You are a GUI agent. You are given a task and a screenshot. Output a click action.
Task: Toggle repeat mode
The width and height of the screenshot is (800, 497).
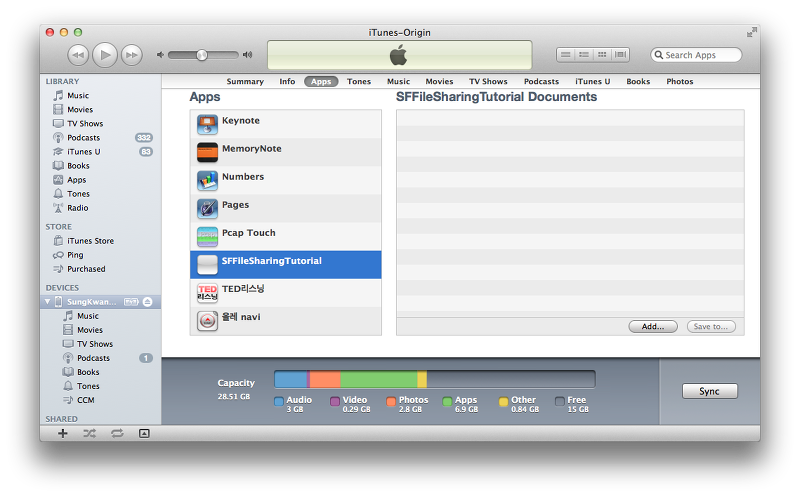[x=117, y=433]
